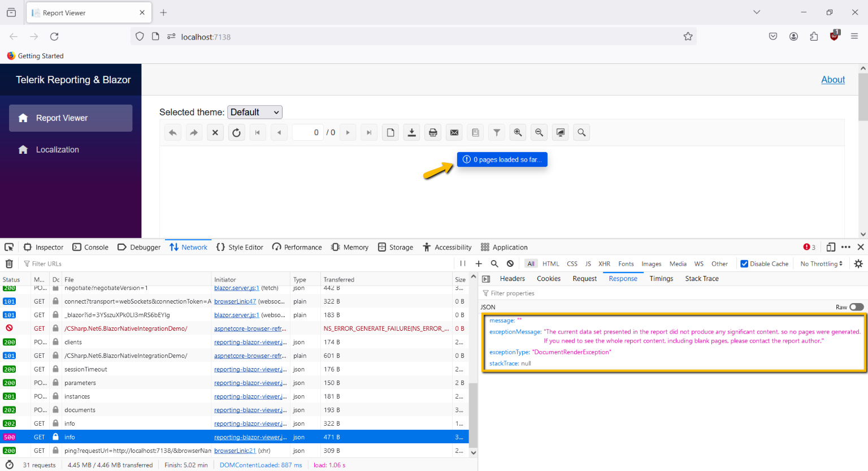Open the Application devtools tab
Viewport: 868px width, 471px height.
coord(504,247)
